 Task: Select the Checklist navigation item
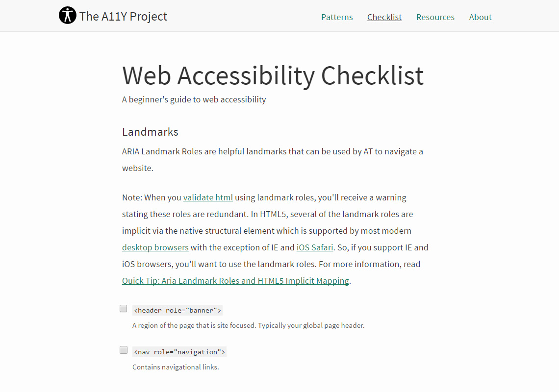(384, 17)
